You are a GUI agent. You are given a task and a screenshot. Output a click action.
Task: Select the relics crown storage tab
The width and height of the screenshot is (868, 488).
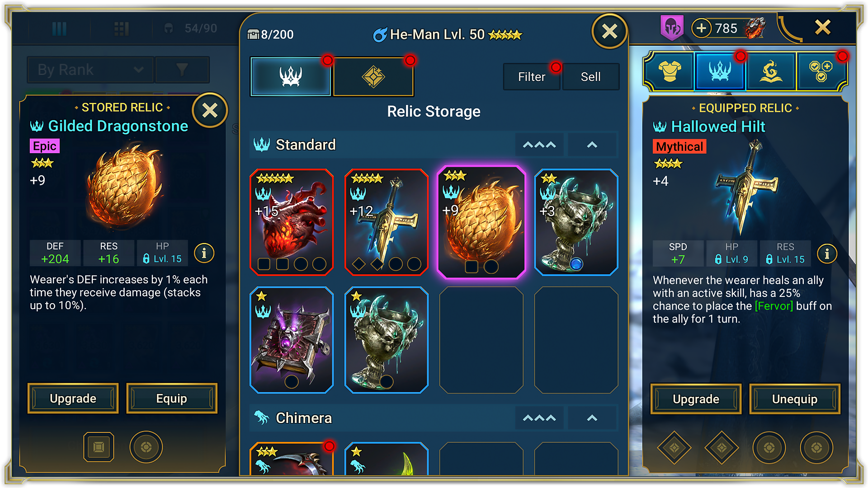291,76
